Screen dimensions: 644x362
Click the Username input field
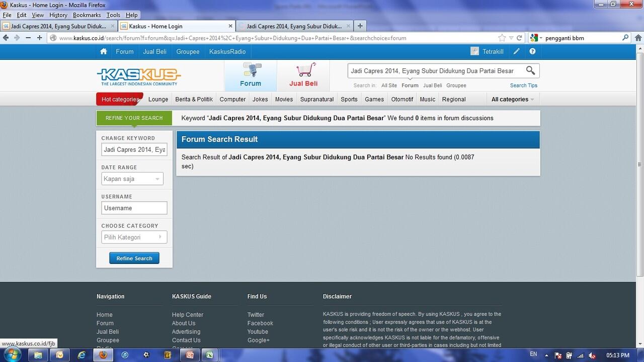click(134, 208)
